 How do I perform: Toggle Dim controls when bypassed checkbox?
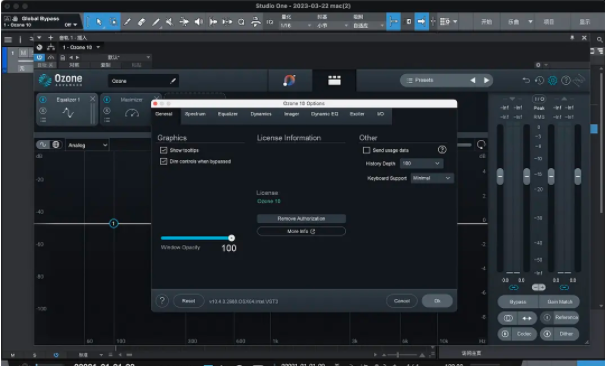(164, 161)
